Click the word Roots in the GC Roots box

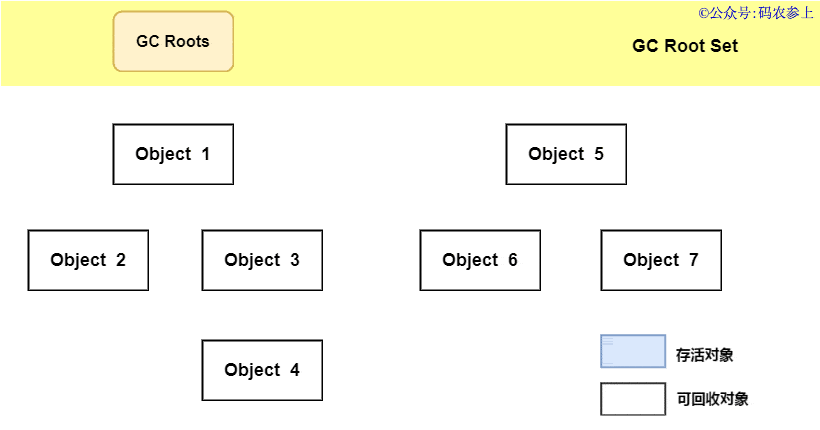click(187, 42)
